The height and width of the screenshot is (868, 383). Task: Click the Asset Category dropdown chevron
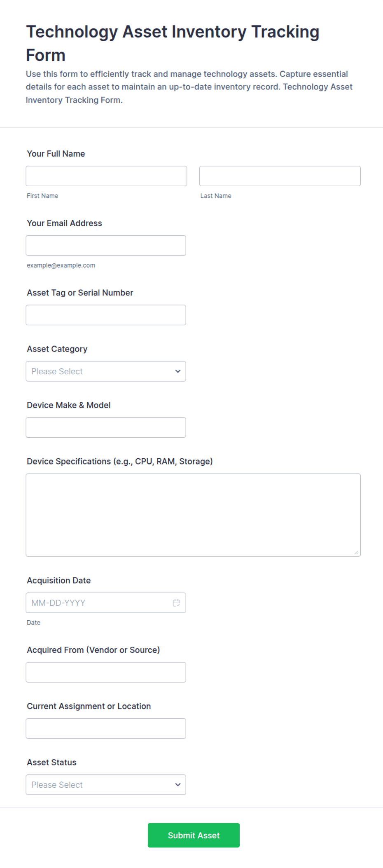[178, 371]
